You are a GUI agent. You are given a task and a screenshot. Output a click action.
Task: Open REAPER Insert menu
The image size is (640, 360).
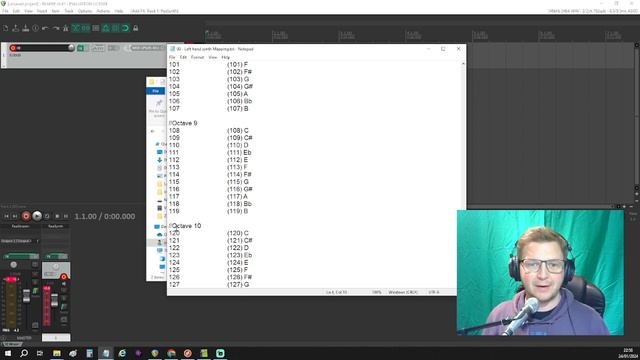pos(42,11)
